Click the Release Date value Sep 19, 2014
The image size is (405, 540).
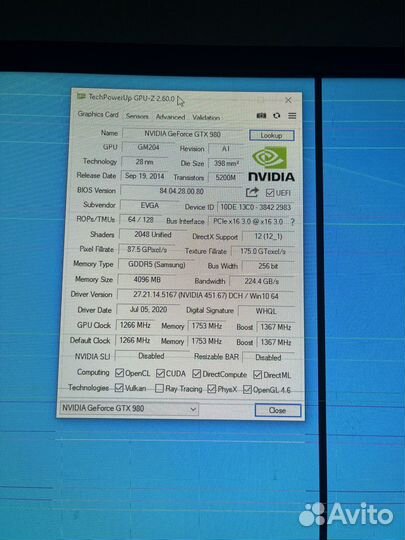coord(144,176)
